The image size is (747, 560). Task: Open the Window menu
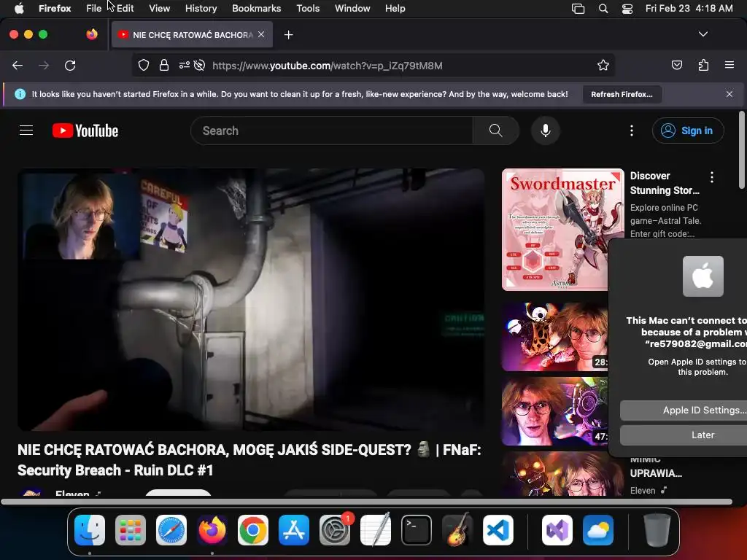pos(352,8)
